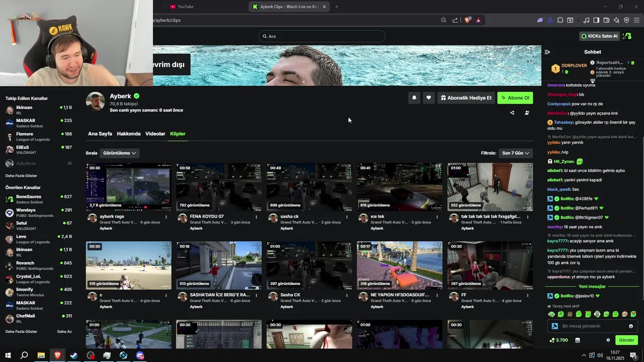
Task: Open the three-dot menu on ıce tek clip
Action: [437, 217]
